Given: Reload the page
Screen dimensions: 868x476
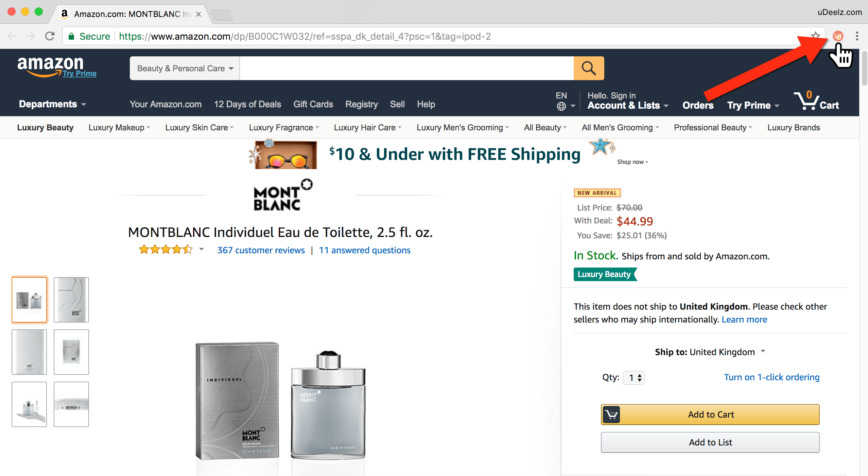Looking at the screenshot, I should (50, 36).
